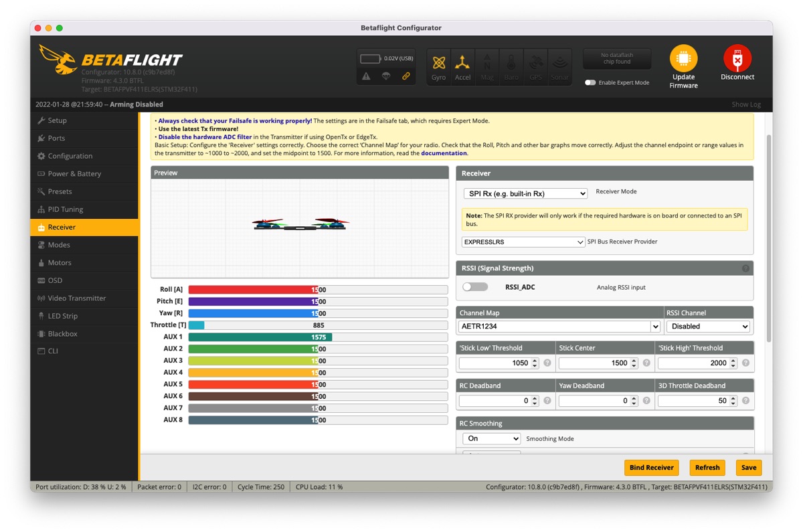The height and width of the screenshot is (532, 803).
Task: Open the OSD tab
Action: pyautogui.click(x=84, y=280)
